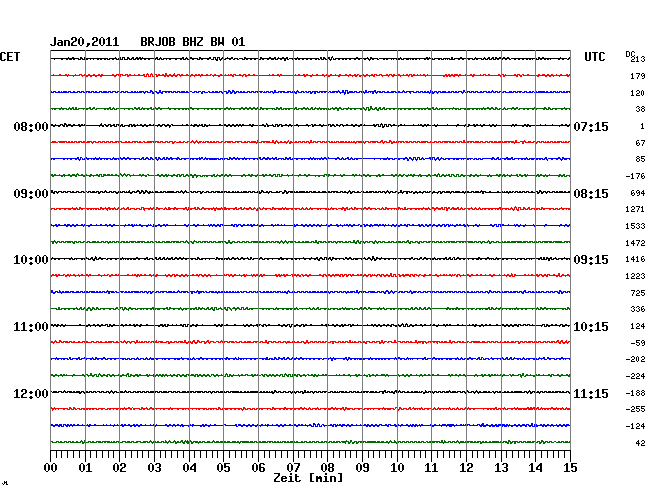Click the 11:15 UTC time label

[x=591, y=393]
